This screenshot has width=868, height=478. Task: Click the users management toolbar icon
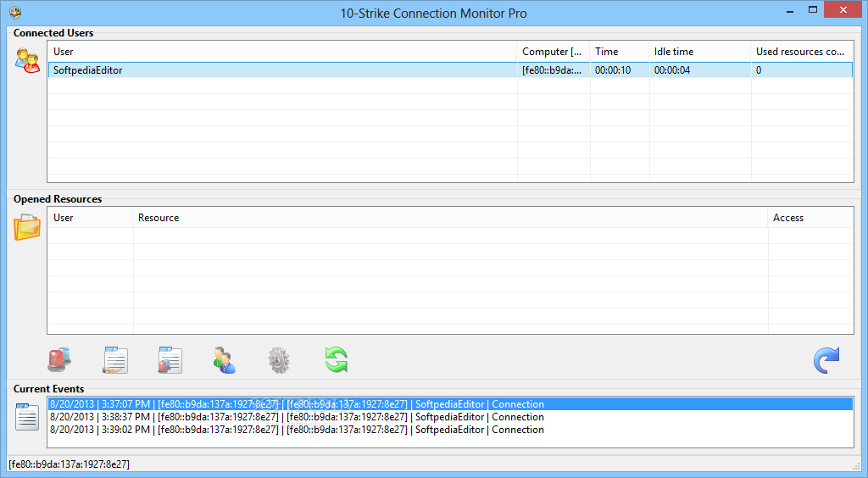(x=224, y=360)
